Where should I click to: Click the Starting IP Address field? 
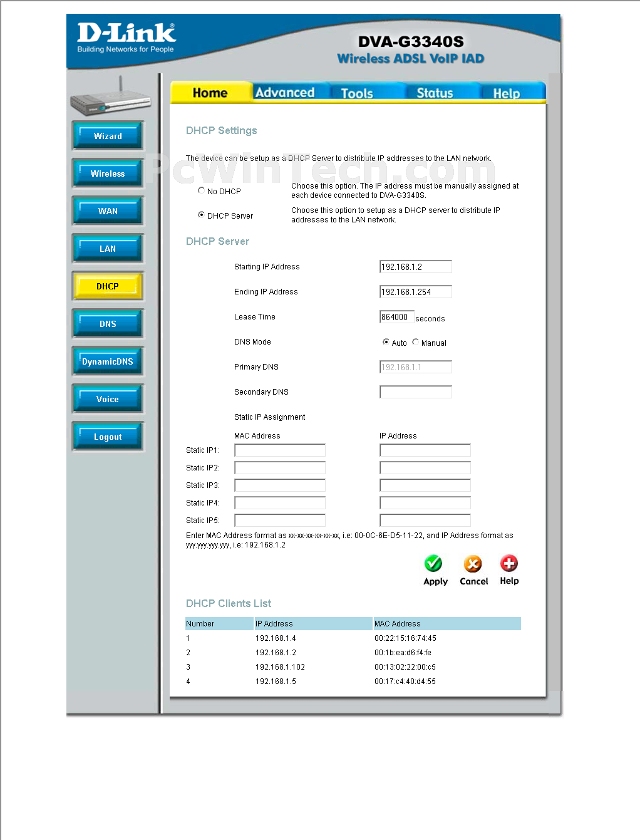[x=416, y=267]
